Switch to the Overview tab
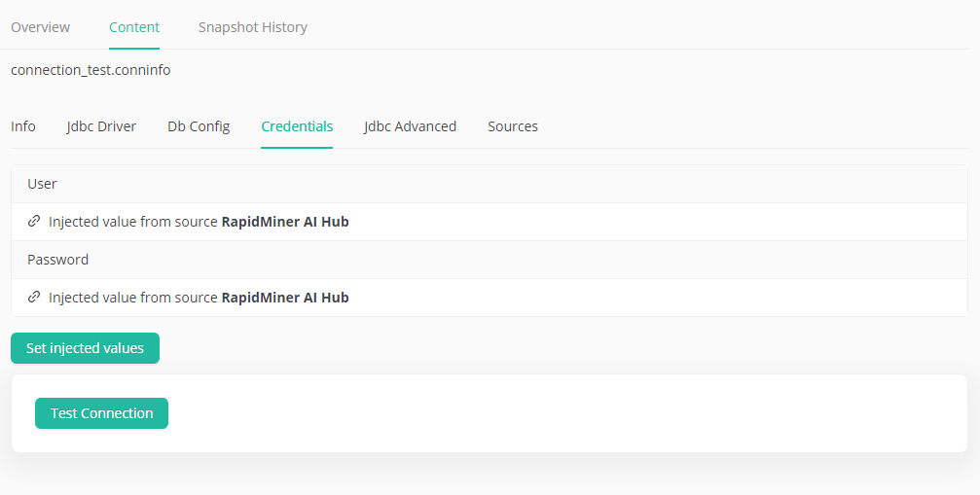This screenshot has height=495, width=980. click(40, 27)
